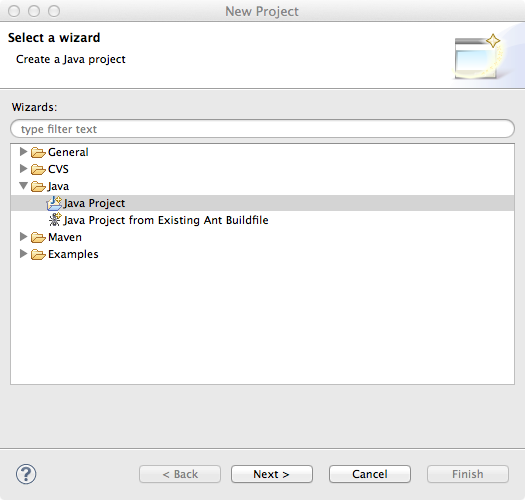The height and width of the screenshot is (500, 525).
Task: Click the Cancel button
Action: (370, 474)
